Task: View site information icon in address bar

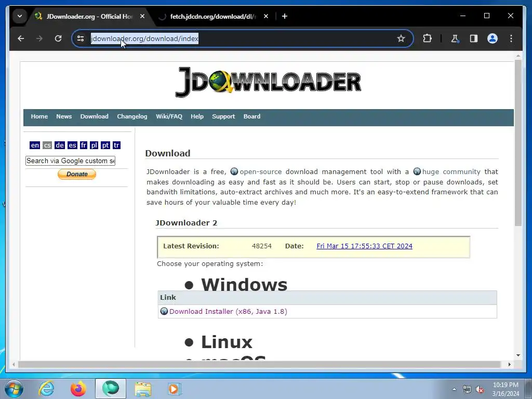Action: [81, 38]
